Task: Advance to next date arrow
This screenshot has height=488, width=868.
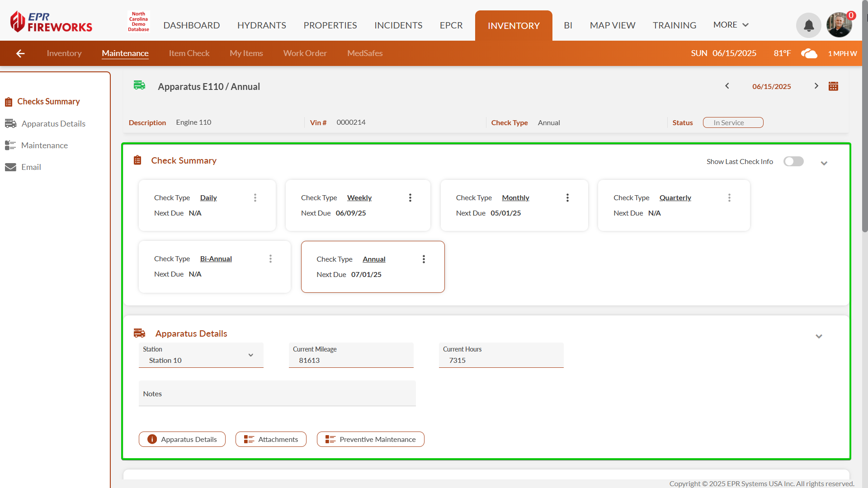Action: coord(816,86)
